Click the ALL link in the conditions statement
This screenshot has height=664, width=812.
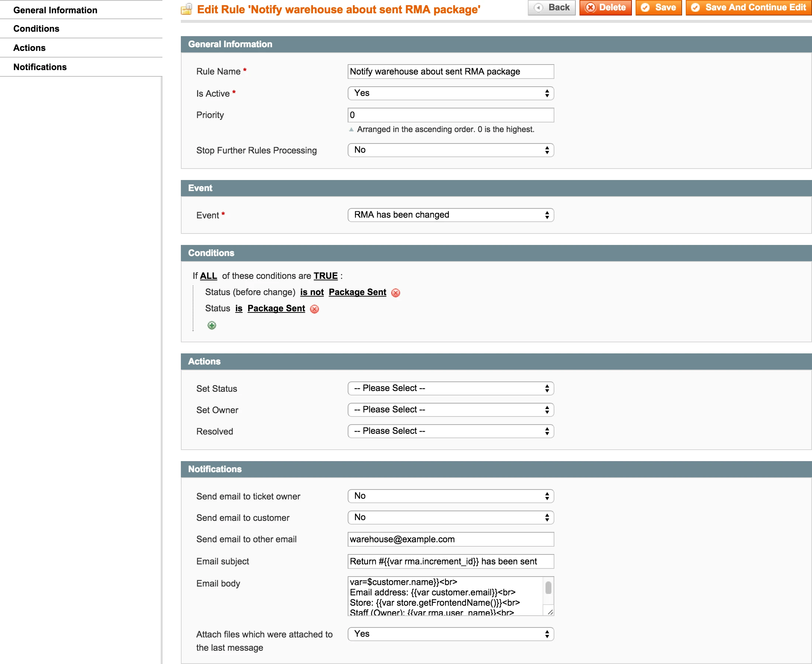209,276
